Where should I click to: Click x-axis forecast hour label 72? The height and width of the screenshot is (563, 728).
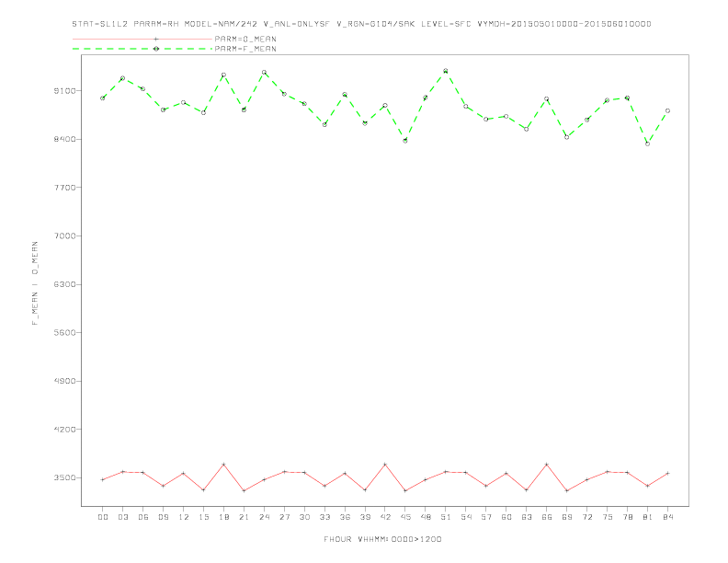[586, 517]
